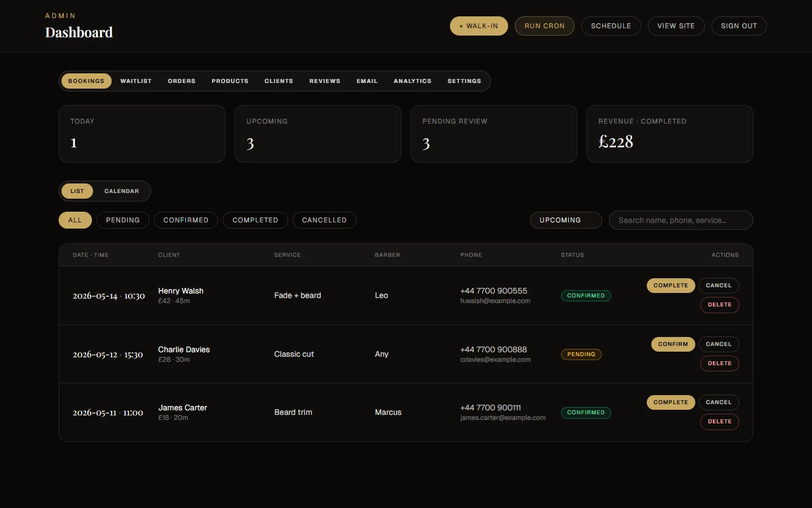
Task: Click the Revenue Completed £228 card
Action: click(670, 134)
